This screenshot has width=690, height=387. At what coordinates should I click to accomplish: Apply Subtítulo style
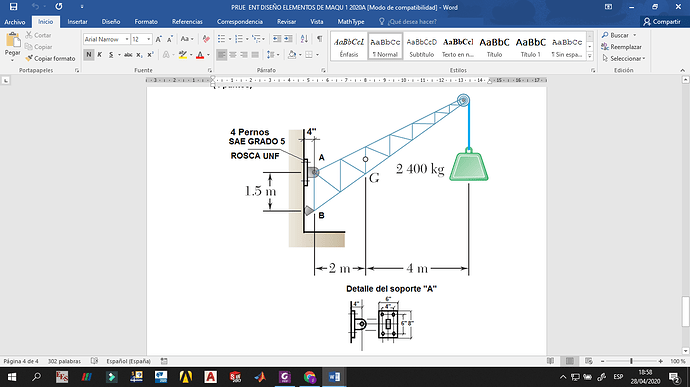422,46
